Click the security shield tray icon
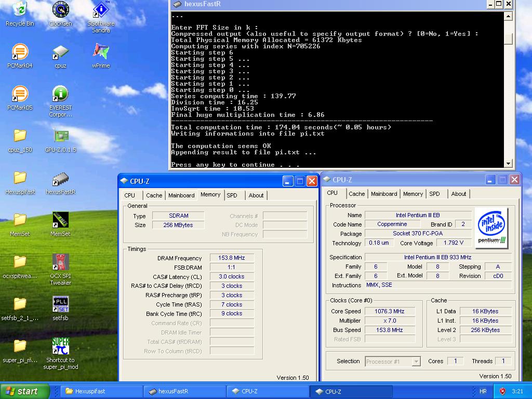Image resolution: width=532 pixels, height=399 pixels. 502,391
